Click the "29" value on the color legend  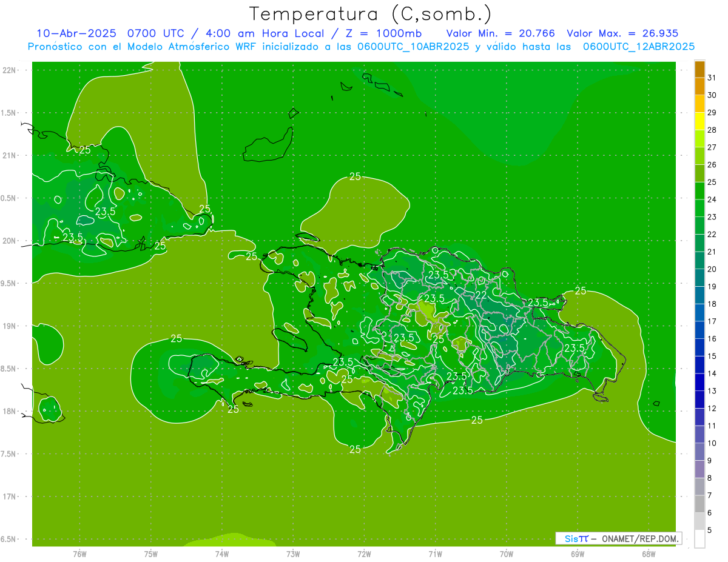pyautogui.click(x=712, y=113)
